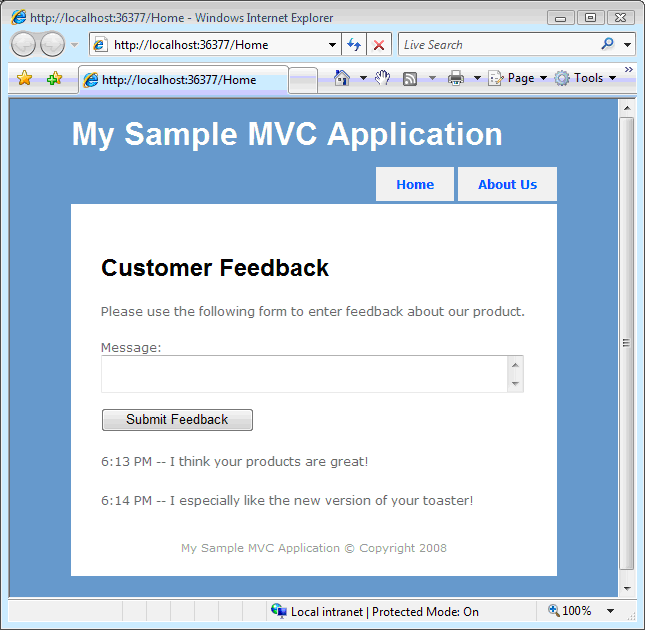Open the Favorites Center star icon

pos(25,78)
